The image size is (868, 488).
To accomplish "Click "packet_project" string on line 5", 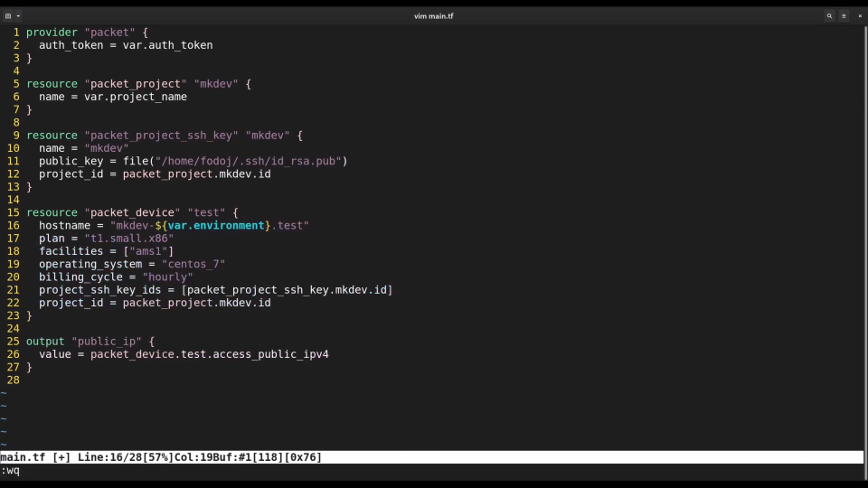I will [136, 83].
